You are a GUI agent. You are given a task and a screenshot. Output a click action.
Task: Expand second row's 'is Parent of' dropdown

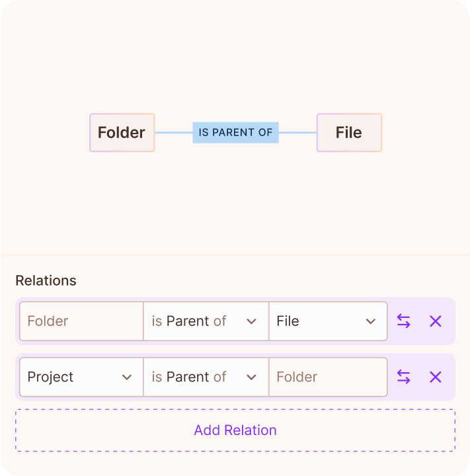click(x=205, y=377)
